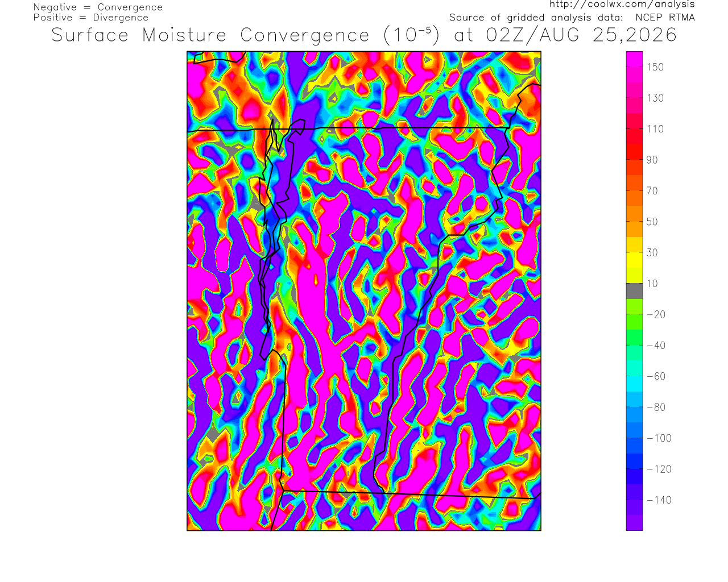Click the red 90-110 colorbar segment
Viewport: 728px width, 582px height.
click(634, 144)
